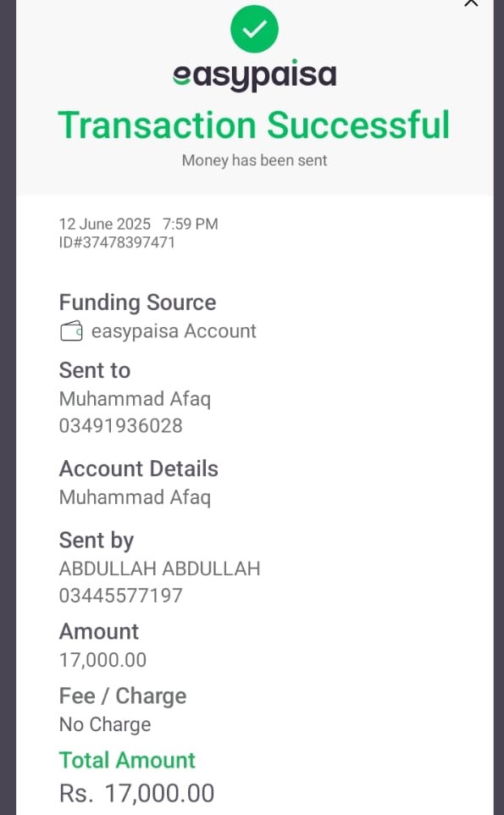The width and height of the screenshot is (504, 815).
Task: Tap the easypaisa Account funding text
Action: point(174,331)
